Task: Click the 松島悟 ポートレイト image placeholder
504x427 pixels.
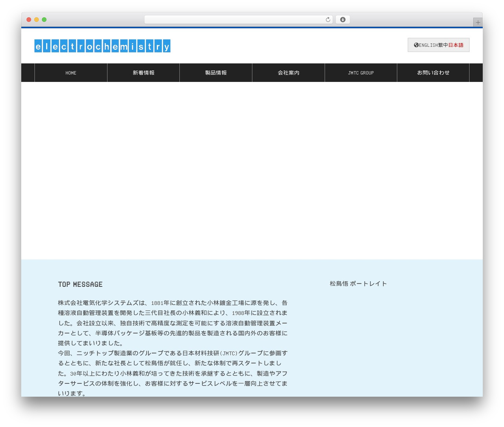Action: [358, 284]
